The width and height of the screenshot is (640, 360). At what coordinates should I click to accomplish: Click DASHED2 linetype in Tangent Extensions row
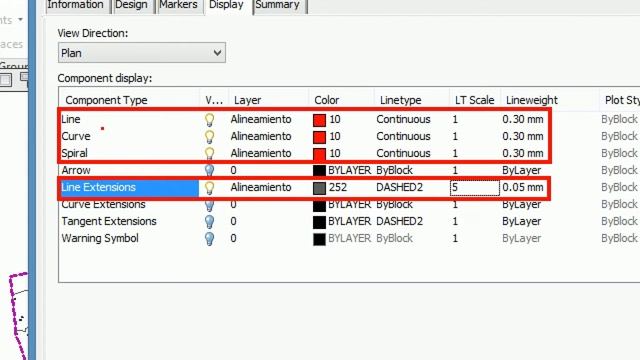pos(400,221)
